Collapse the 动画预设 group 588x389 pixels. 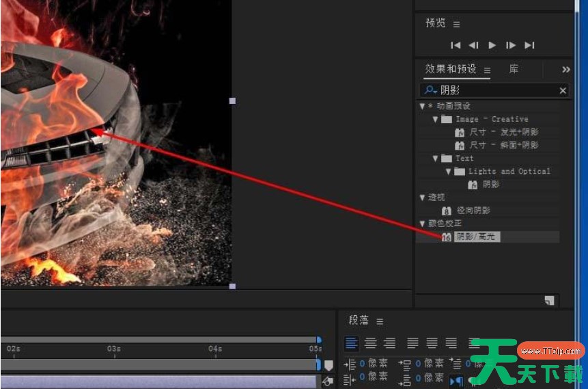(x=423, y=106)
